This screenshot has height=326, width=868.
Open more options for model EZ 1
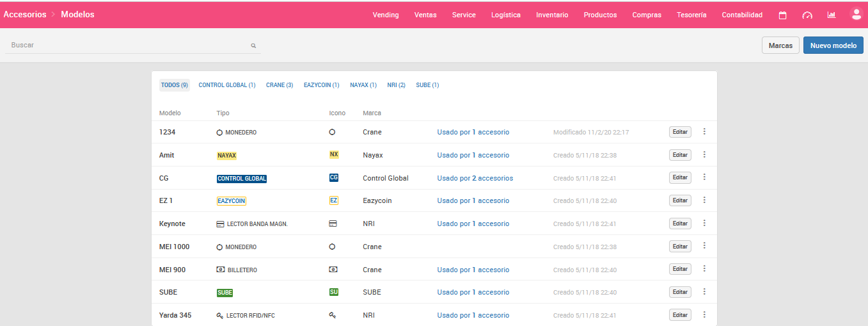[x=704, y=200]
